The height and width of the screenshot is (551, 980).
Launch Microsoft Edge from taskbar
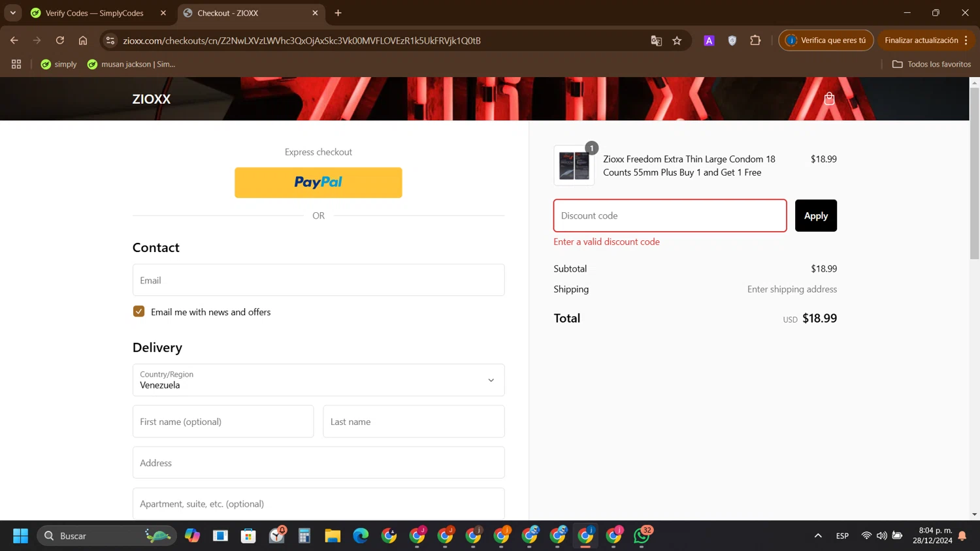click(361, 536)
